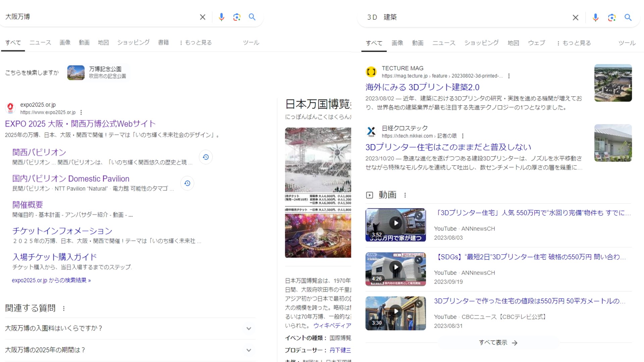Switch to ニュース tab in 大阪万博 window
The width and height of the screenshot is (644, 362).
(40, 43)
